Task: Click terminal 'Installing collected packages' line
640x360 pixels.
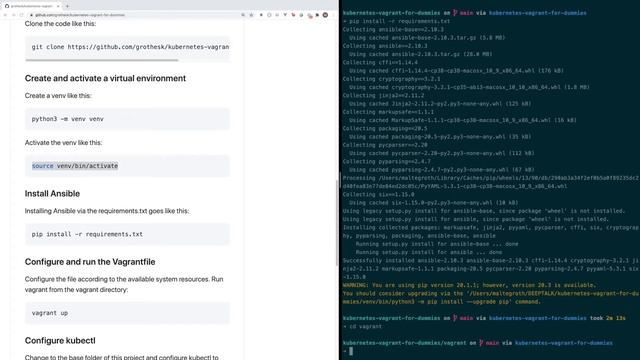Action: (x=491, y=231)
